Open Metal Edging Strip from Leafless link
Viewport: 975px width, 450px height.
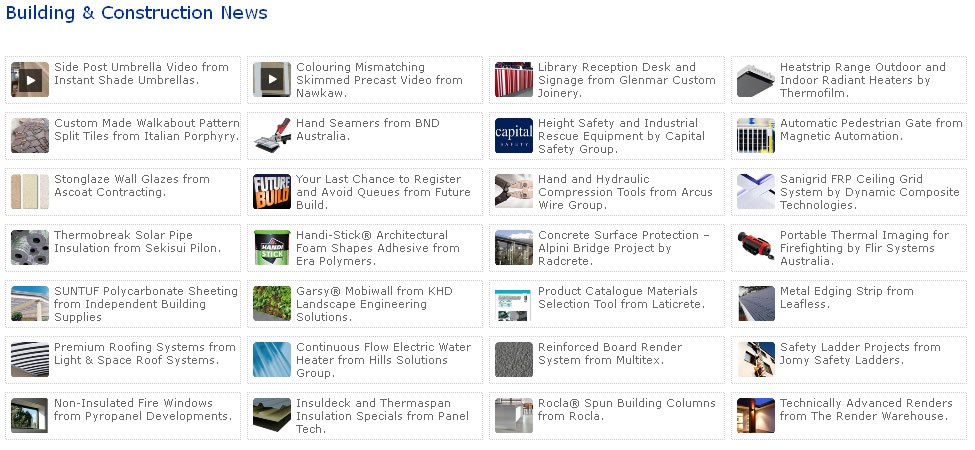tap(846, 297)
